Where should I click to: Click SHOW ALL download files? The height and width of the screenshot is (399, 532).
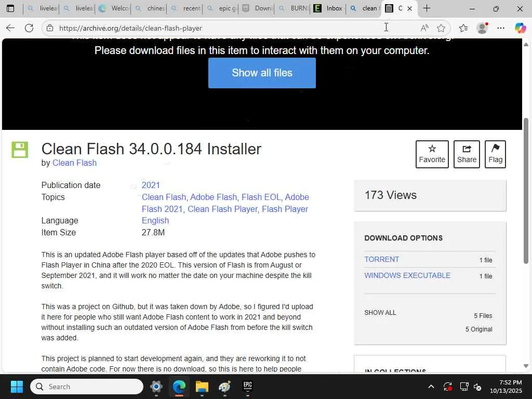380,312
